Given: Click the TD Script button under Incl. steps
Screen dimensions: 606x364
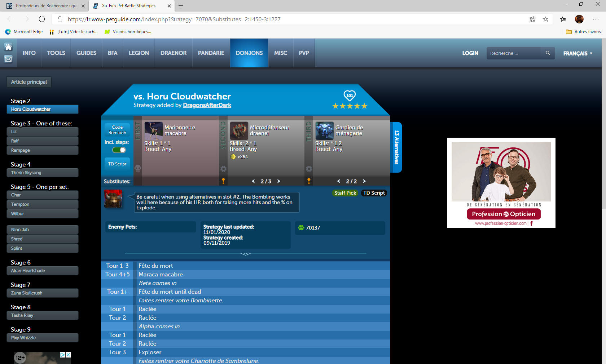Looking at the screenshot, I should pos(117,164).
